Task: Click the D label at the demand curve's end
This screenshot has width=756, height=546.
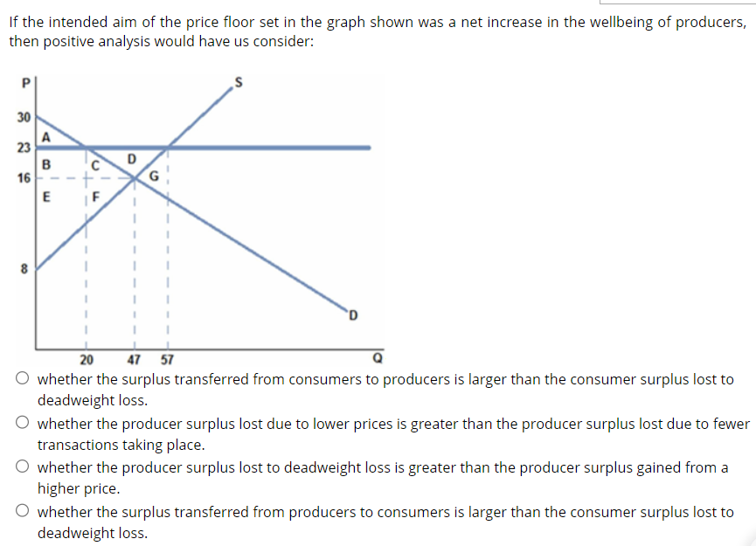Action: pyautogui.click(x=353, y=313)
